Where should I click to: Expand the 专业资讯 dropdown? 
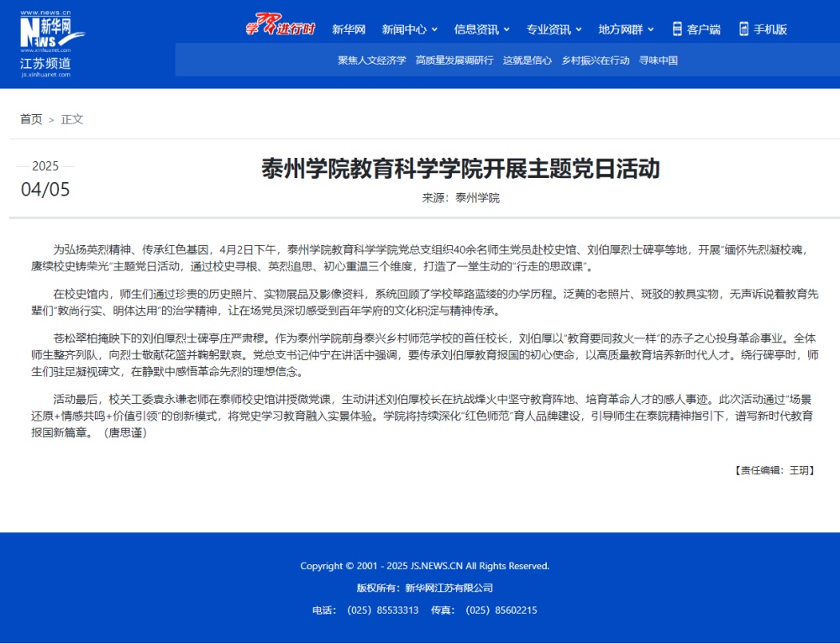554,29
